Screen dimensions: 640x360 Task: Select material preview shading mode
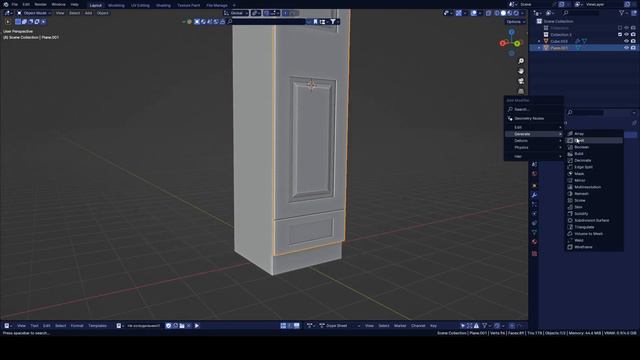[x=510, y=13]
